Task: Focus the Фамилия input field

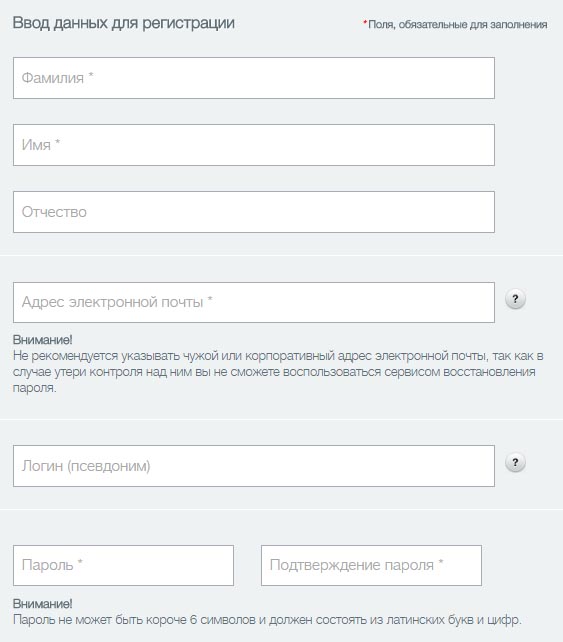Action: click(x=254, y=78)
